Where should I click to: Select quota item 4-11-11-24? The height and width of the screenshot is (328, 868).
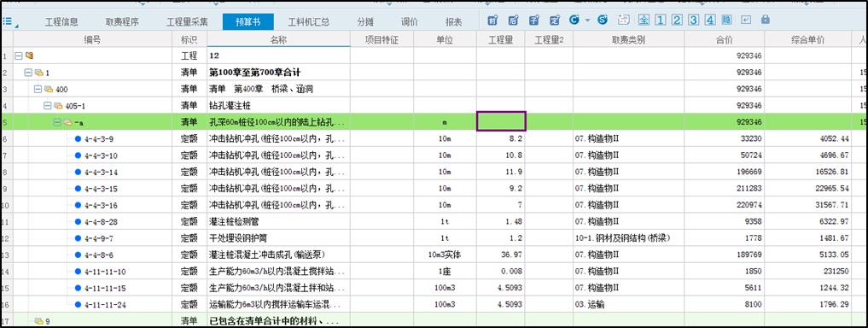pos(106,305)
